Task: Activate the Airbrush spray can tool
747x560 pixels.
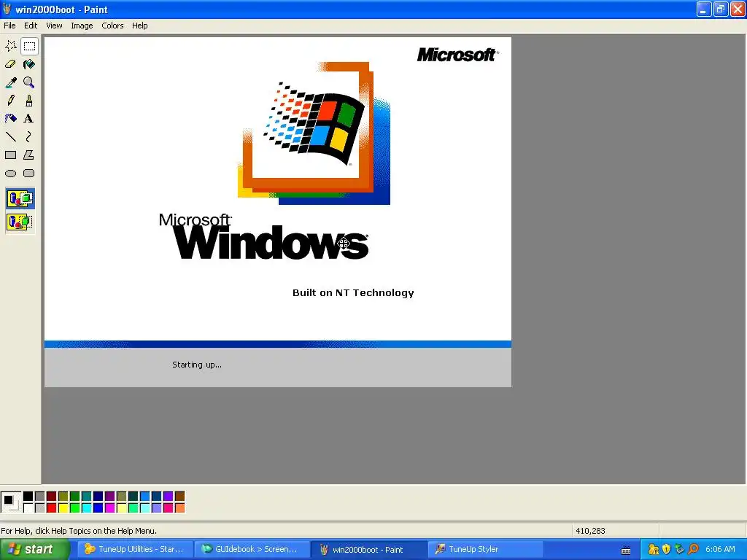Action: coord(10,119)
